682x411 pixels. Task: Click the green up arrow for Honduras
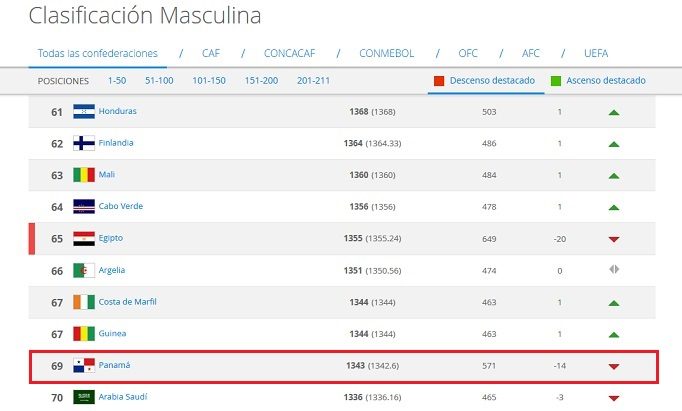pyautogui.click(x=614, y=112)
